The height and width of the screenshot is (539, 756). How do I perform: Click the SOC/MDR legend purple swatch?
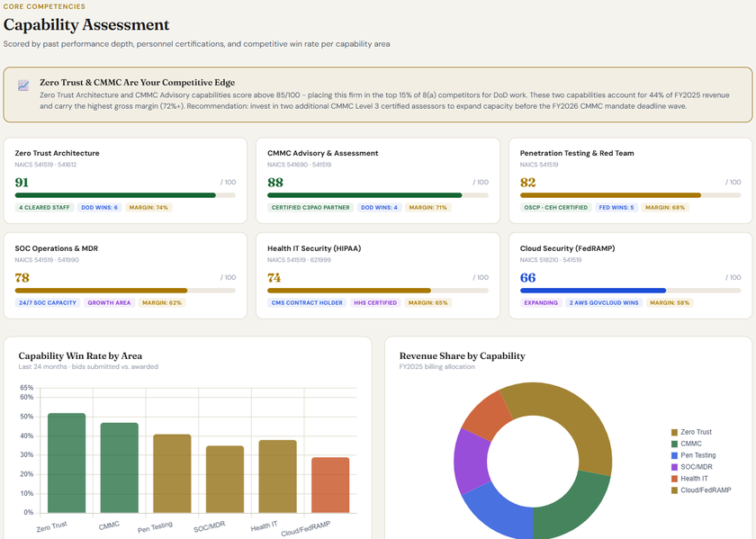point(674,467)
